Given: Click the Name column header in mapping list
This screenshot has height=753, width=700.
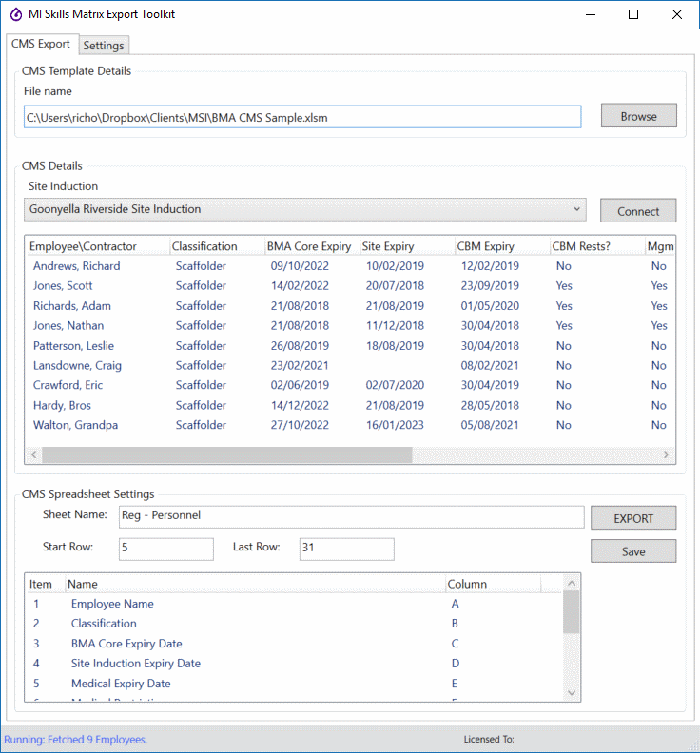Looking at the screenshot, I should tap(255, 584).
